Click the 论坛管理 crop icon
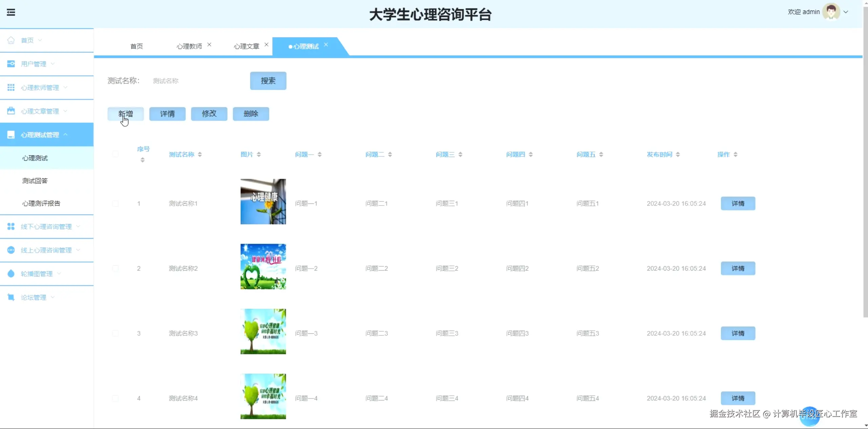This screenshot has height=429, width=868. click(11, 297)
